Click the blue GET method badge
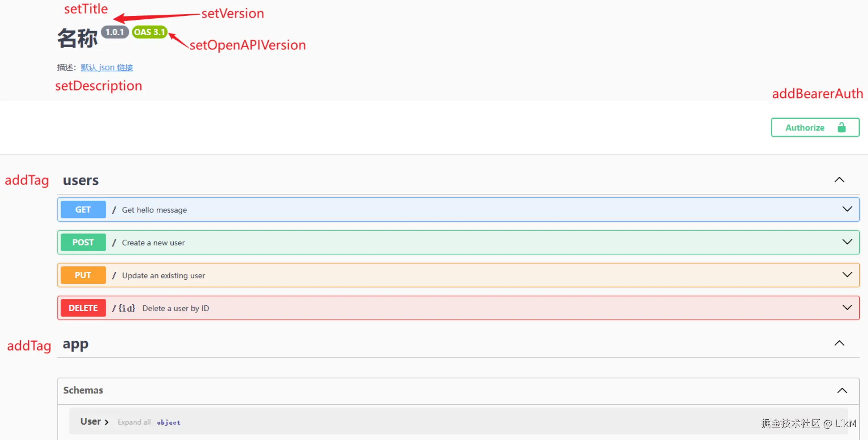868x440 pixels. click(x=83, y=210)
